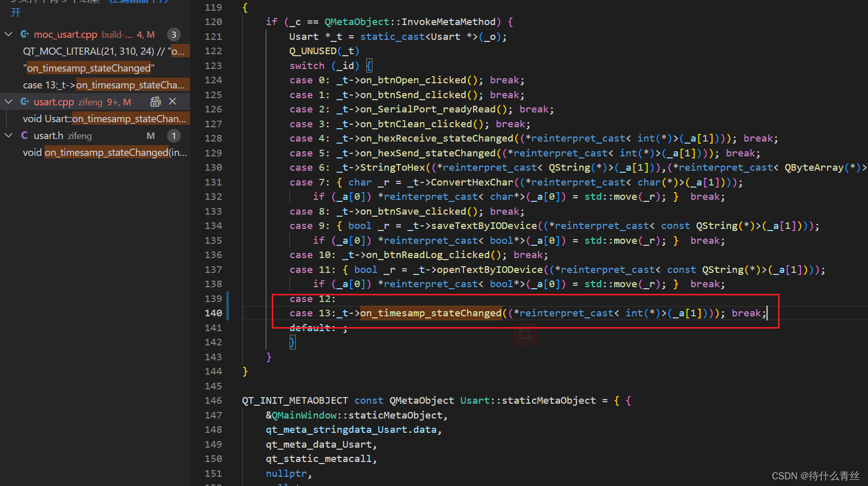
Task: Click line number 120 in the gutter
Action: pos(213,21)
